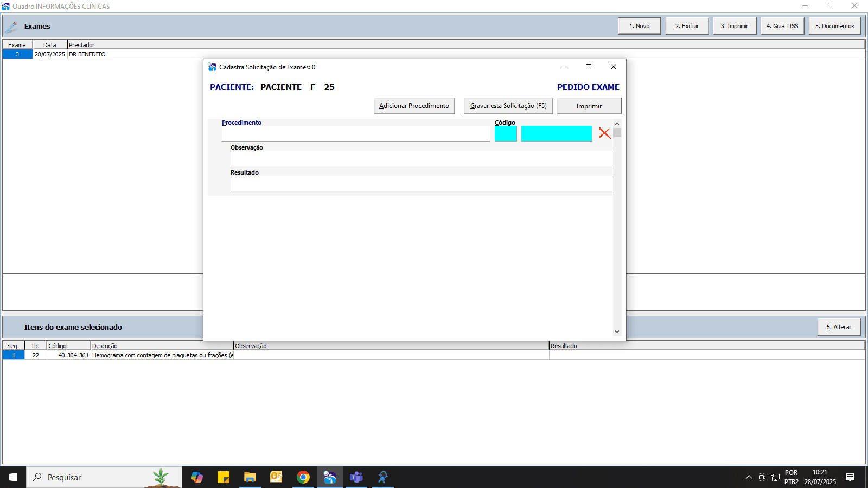Focus the Resultado text field
The width and height of the screenshot is (868, 488).
coord(420,183)
